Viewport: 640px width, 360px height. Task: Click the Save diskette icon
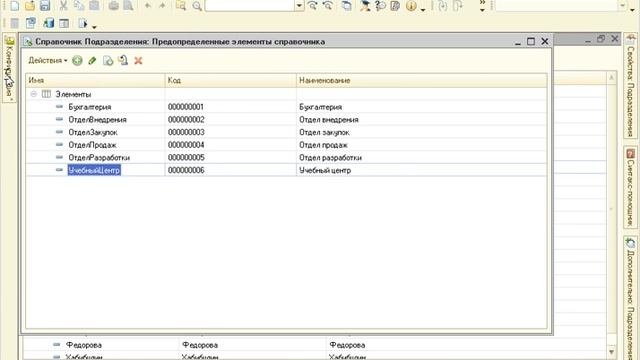(x=45, y=5)
